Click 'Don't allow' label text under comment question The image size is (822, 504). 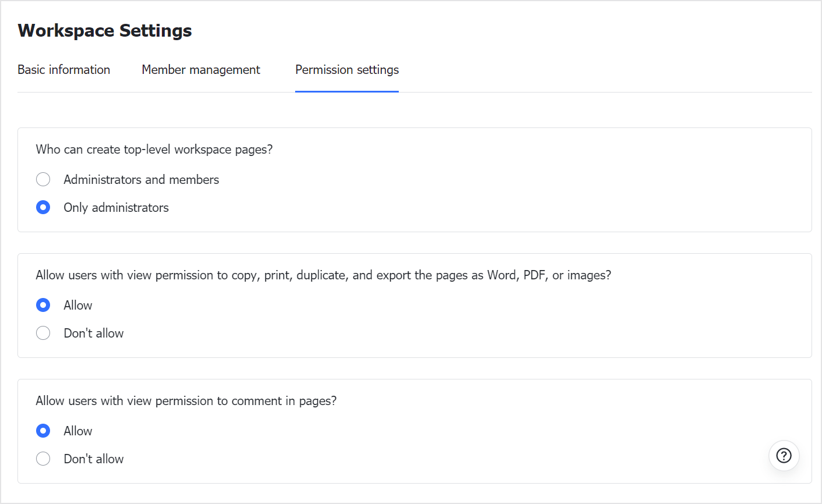tap(94, 459)
